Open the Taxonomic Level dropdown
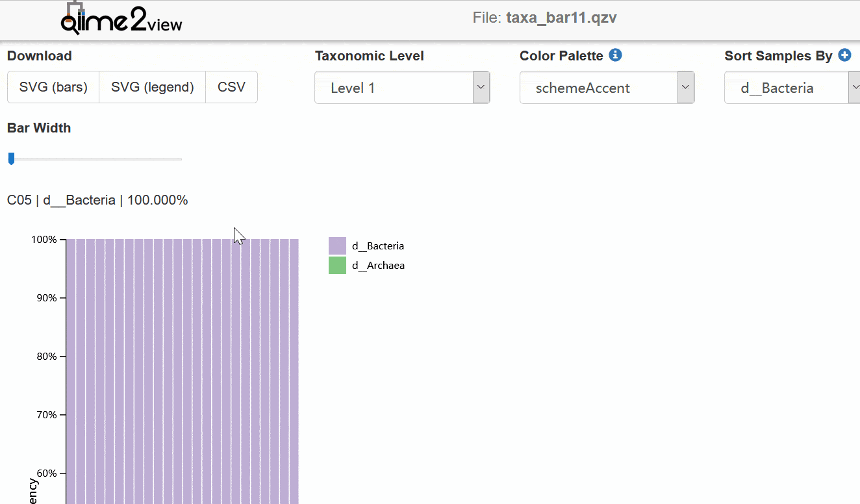Viewport: 860px width, 504px height. pos(402,88)
